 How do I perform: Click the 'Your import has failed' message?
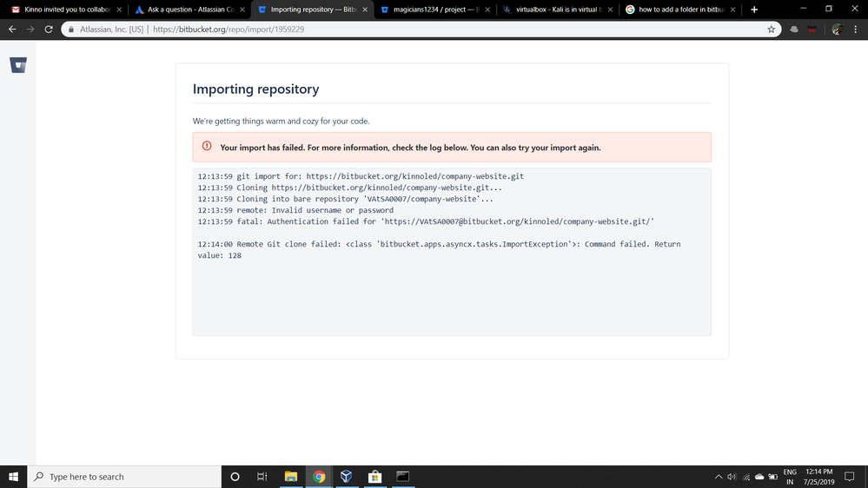point(410,148)
